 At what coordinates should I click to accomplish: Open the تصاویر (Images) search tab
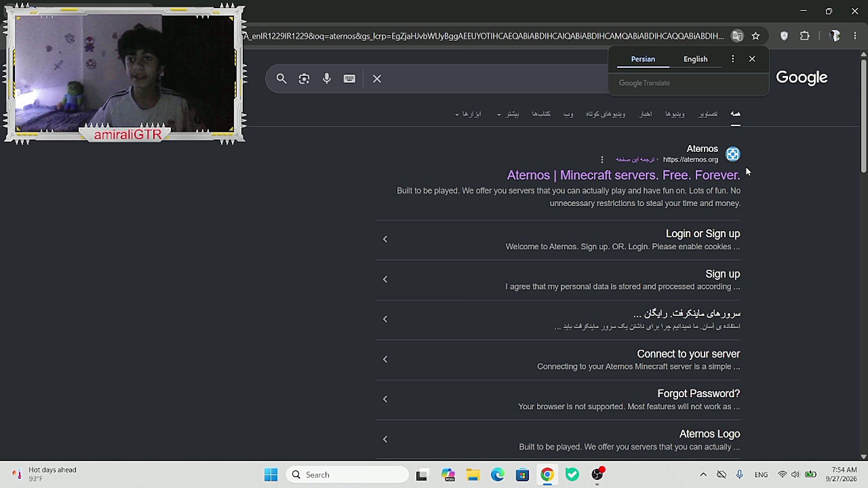708,114
